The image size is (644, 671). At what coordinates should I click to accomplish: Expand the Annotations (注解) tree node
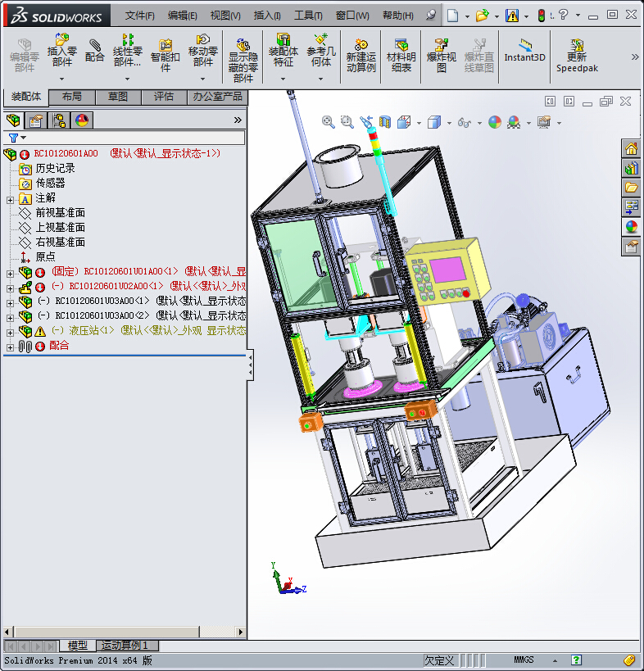click(10, 200)
